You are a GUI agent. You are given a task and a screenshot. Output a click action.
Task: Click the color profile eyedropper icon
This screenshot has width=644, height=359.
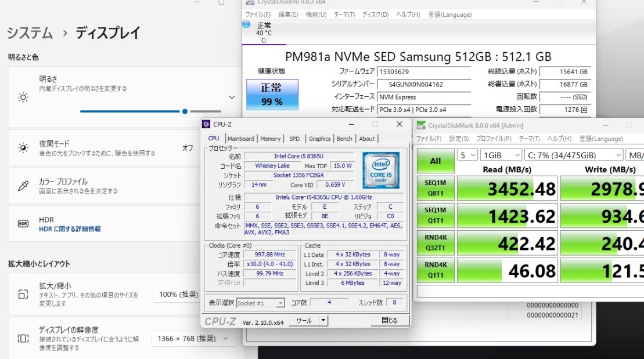tap(23, 186)
